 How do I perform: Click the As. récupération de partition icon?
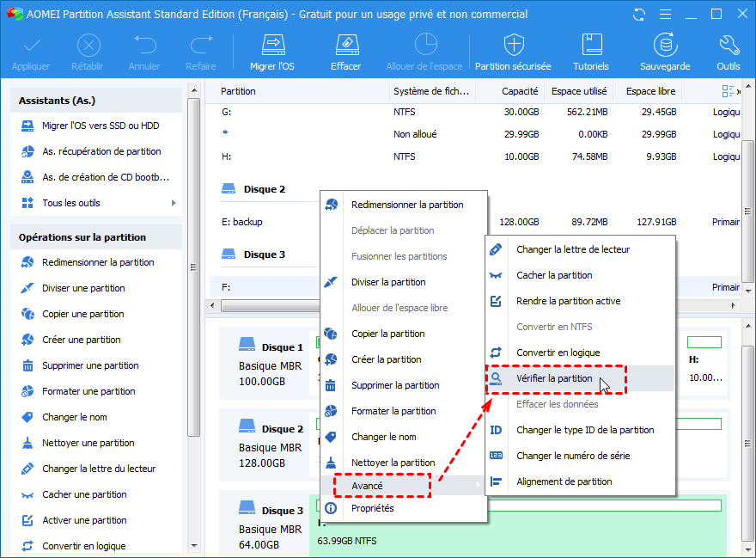pos(28,151)
